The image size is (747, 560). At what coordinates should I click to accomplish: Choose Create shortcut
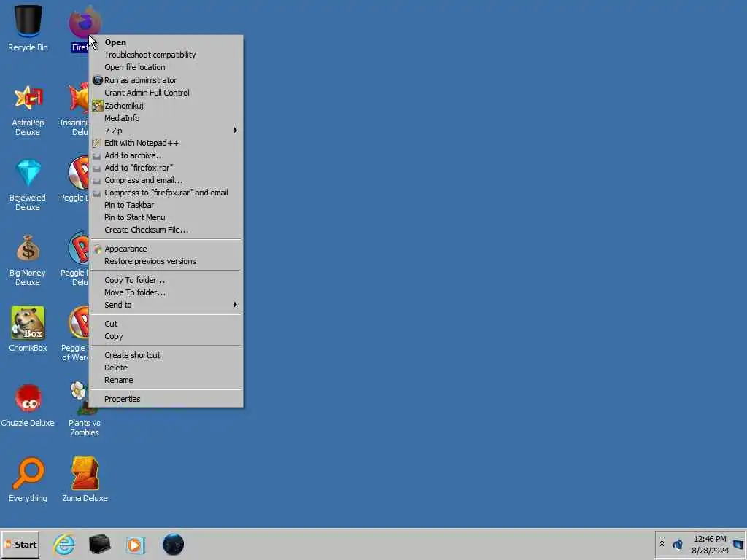point(166,355)
